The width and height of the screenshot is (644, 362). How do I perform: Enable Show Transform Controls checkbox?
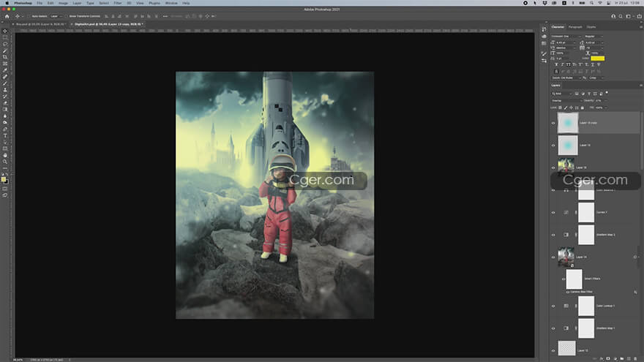(x=67, y=16)
